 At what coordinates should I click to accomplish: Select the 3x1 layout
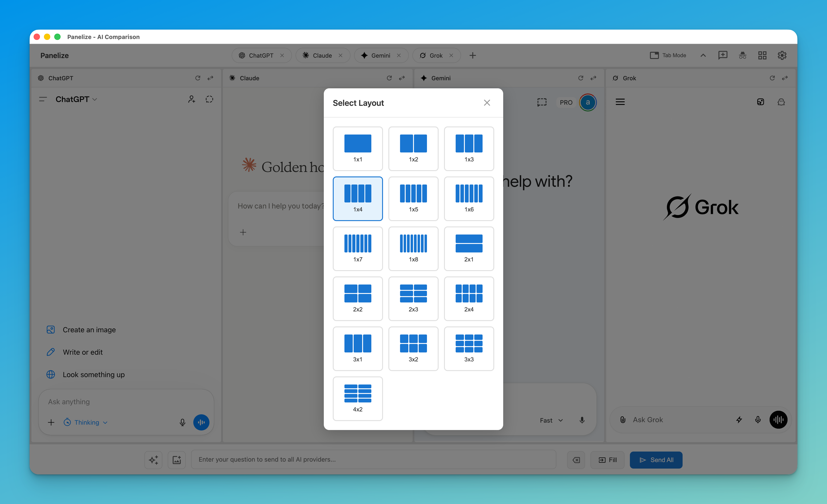(x=357, y=348)
